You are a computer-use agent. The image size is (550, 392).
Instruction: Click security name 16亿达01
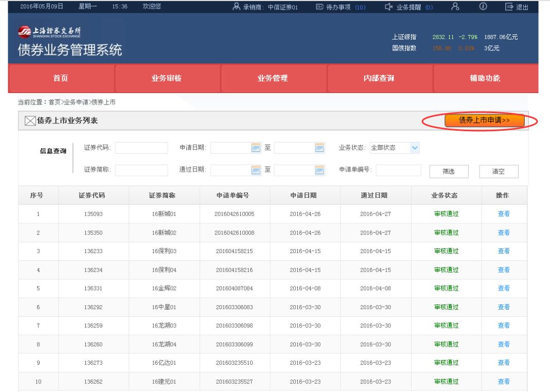point(164,363)
